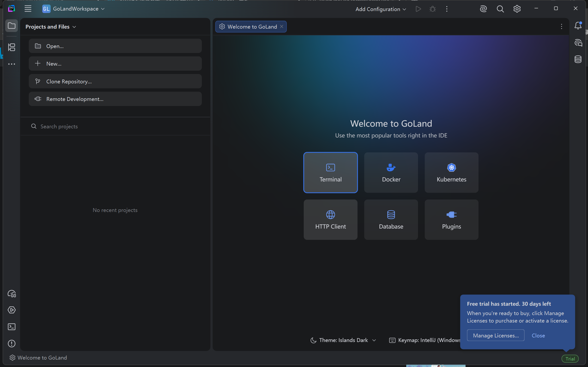The width and height of the screenshot is (588, 367).
Task: Click Welcome to GoLand in status bar
Action: pyautogui.click(x=38, y=358)
